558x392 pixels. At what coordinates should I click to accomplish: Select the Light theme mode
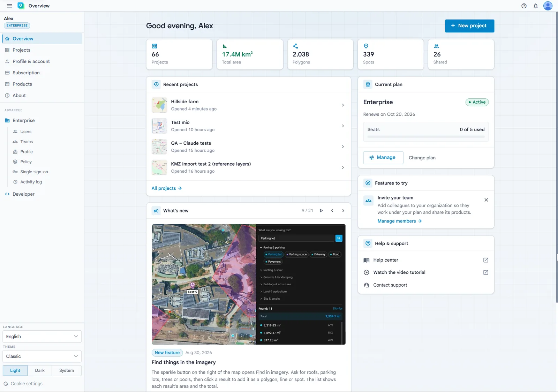click(x=15, y=370)
